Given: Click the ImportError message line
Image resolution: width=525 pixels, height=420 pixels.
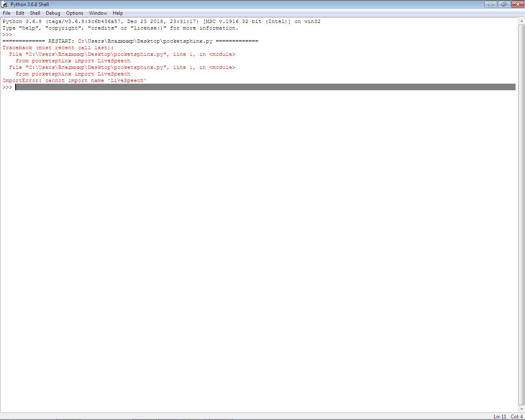Looking at the screenshot, I should tap(75, 80).
